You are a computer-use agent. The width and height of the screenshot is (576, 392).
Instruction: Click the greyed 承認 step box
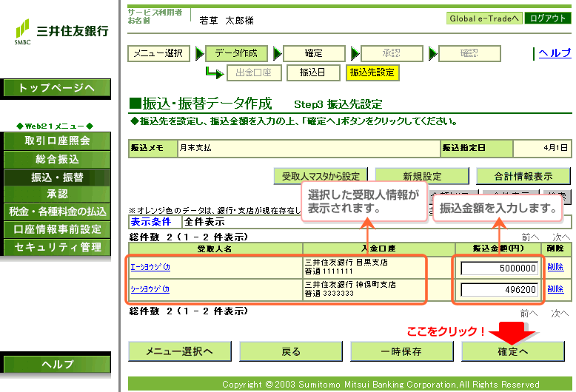click(392, 53)
